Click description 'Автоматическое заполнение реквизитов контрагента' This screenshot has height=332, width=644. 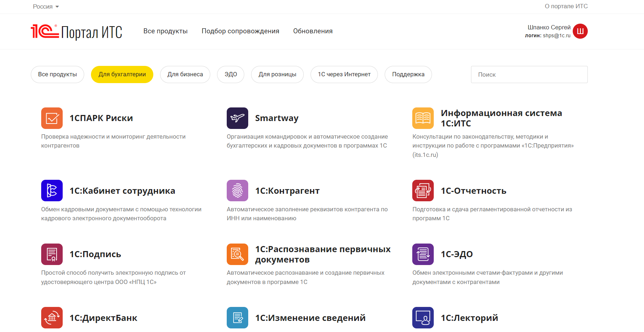[x=307, y=214]
